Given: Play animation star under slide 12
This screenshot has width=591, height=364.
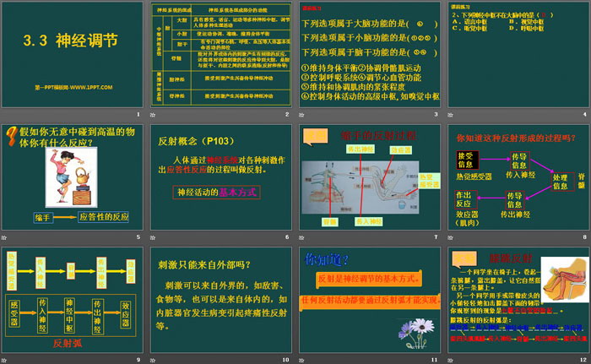Looking at the screenshot, I should 450,361.
